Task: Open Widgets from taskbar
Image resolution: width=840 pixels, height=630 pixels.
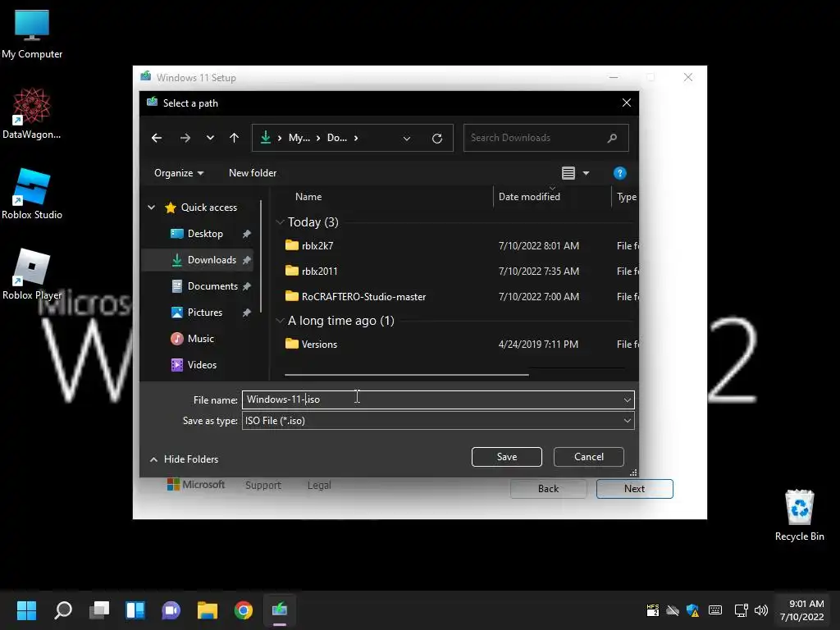Action: [135, 610]
